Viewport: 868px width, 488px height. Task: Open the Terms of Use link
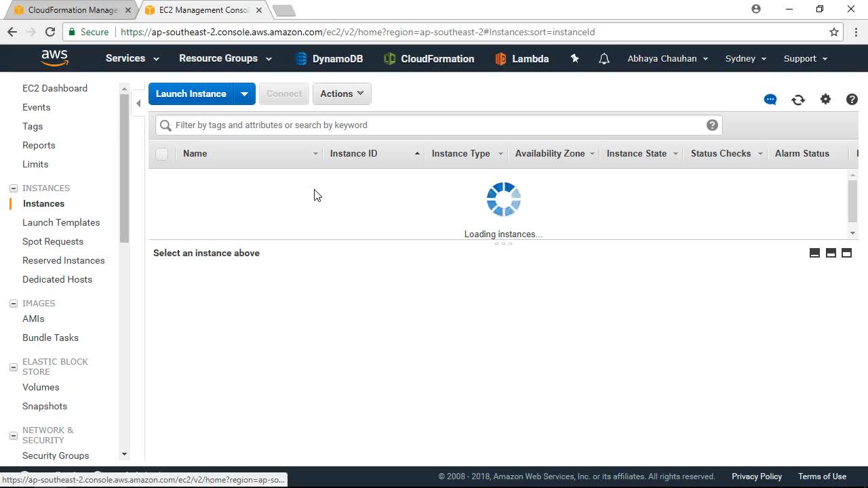(x=822, y=476)
